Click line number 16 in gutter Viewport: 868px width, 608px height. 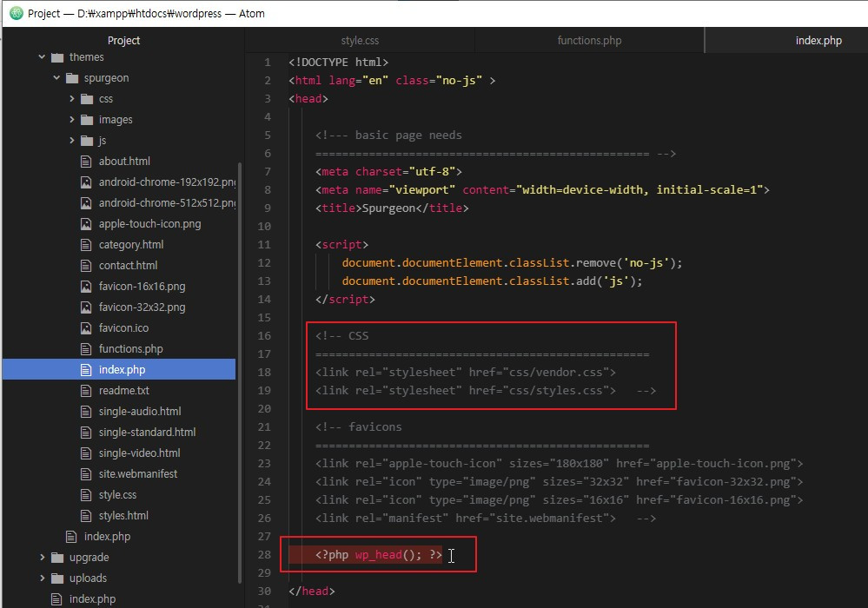(264, 336)
